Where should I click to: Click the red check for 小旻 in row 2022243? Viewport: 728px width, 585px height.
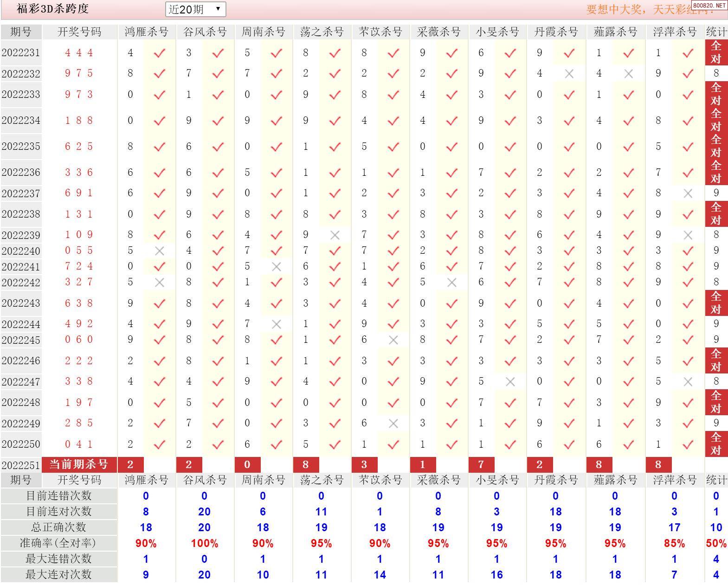click(510, 304)
